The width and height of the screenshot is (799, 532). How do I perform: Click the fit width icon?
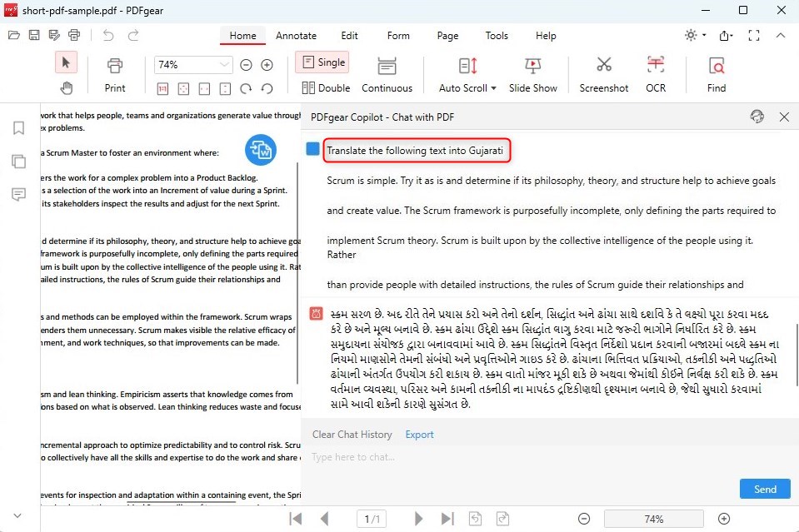coord(204,89)
